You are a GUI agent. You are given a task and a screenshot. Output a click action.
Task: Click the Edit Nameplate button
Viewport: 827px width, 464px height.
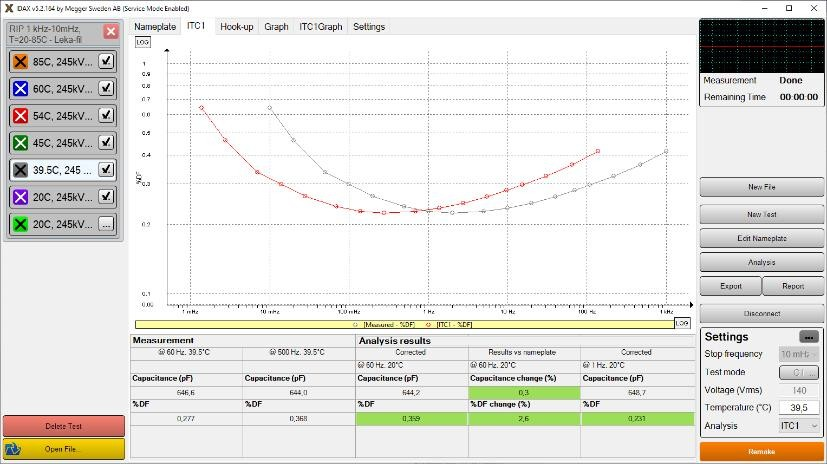click(761, 239)
